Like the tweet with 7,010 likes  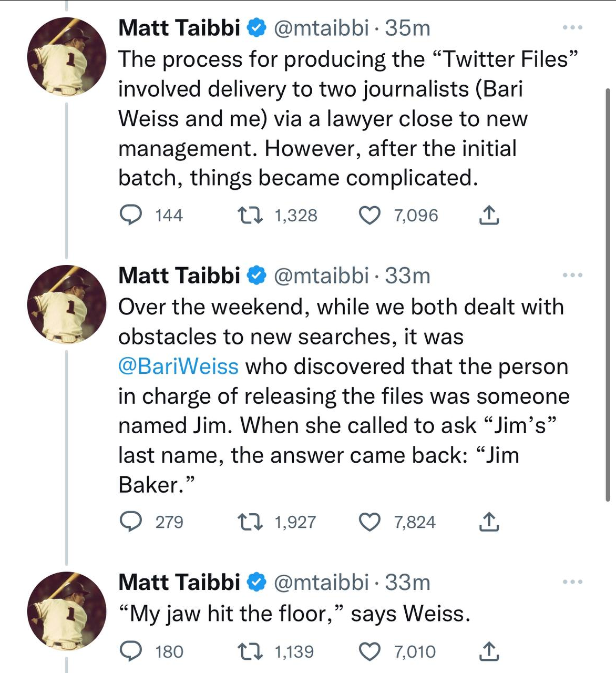click(x=369, y=651)
